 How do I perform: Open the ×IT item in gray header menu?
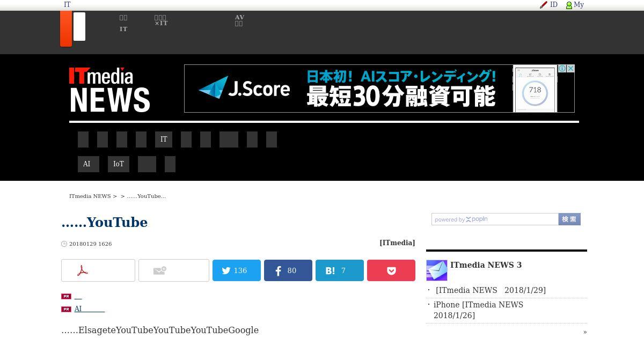161,20
